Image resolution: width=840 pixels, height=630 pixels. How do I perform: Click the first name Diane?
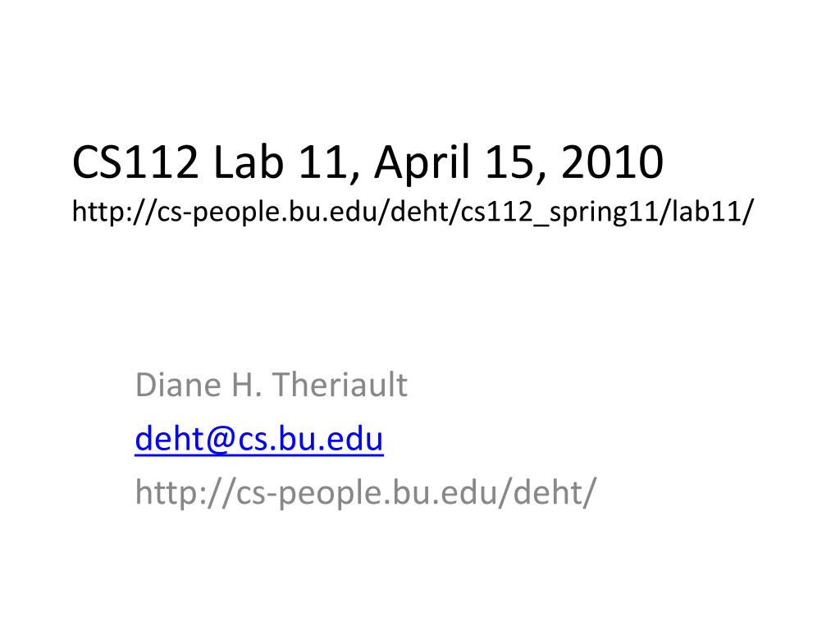pos(178,385)
